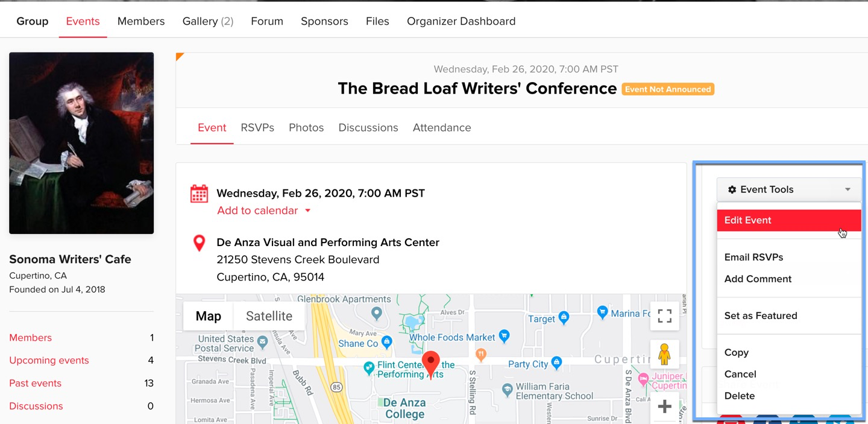Click the Street View pegman icon
The image size is (868, 424).
pyautogui.click(x=664, y=354)
